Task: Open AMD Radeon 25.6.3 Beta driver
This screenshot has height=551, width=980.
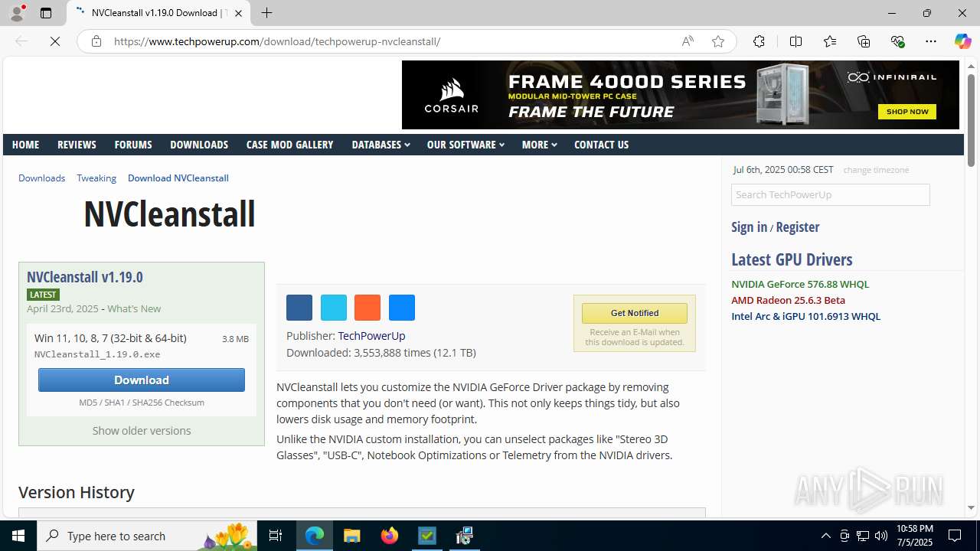Action: [788, 300]
